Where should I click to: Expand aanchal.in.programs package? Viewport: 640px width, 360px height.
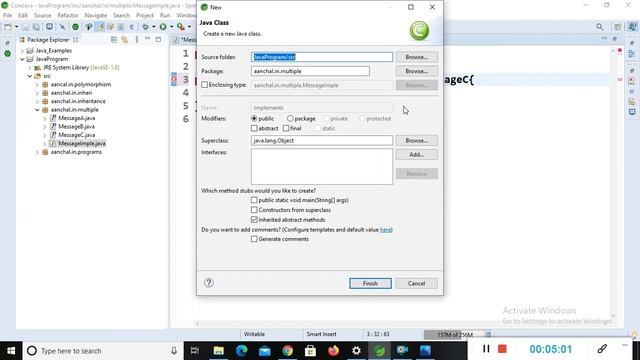tap(37, 152)
